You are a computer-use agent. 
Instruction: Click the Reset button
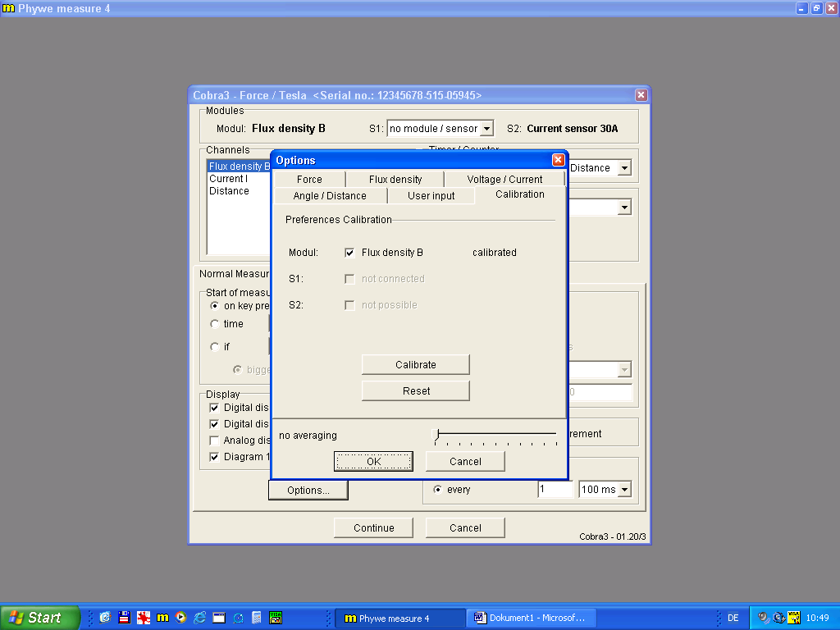pyautogui.click(x=416, y=391)
